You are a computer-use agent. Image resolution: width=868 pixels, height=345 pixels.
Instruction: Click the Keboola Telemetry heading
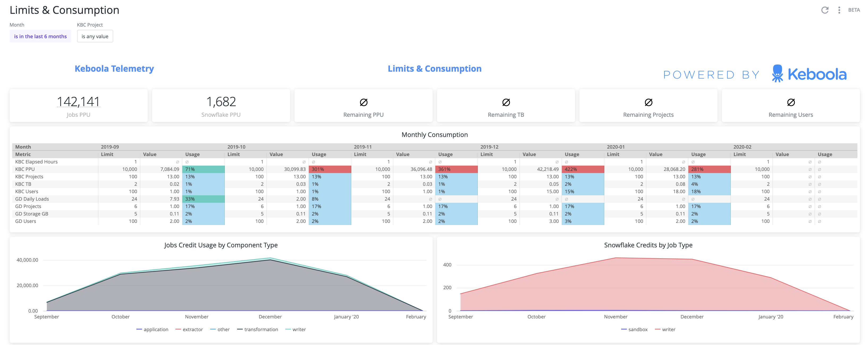tap(114, 69)
